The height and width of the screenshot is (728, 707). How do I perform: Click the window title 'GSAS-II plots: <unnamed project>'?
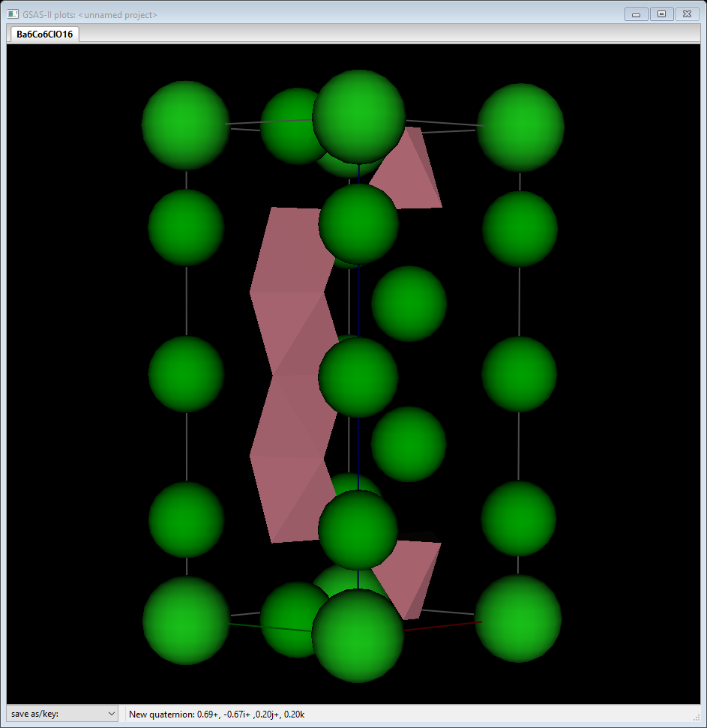tap(90, 15)
